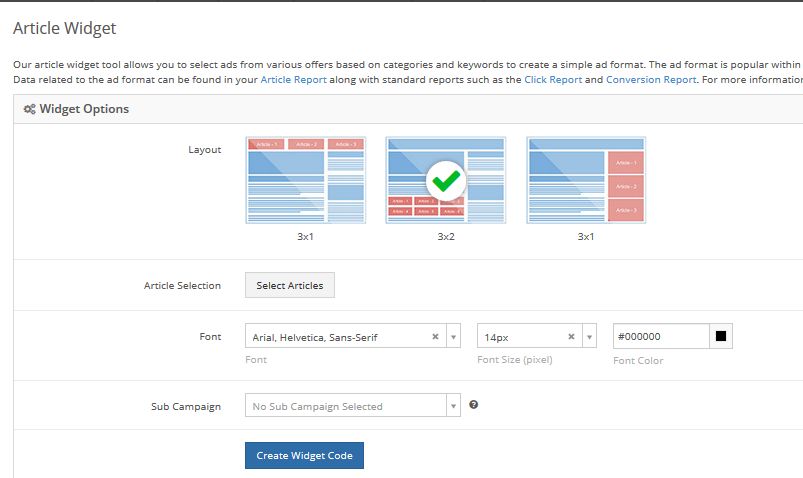Image resolution: width=803 pixels, height=478 pixels.
Task: Click the #000000 font color input field
Action: pyautogui.click(x=661, y=336)
